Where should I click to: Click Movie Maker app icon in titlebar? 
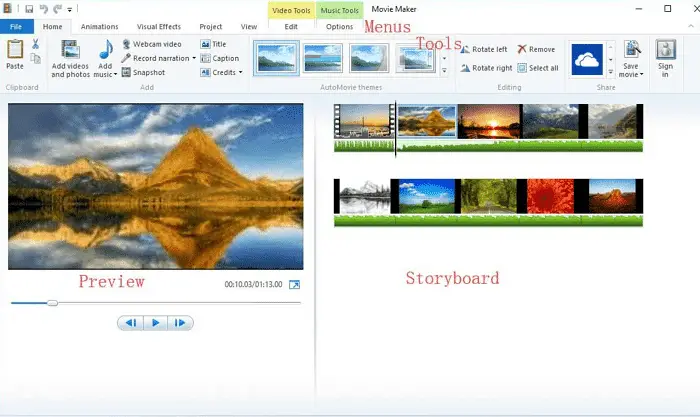8,8
